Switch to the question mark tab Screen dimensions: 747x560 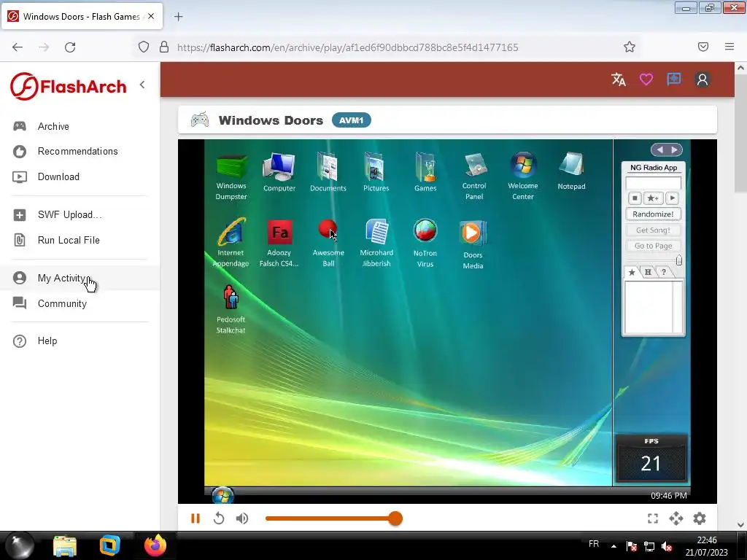coord(664,273)
